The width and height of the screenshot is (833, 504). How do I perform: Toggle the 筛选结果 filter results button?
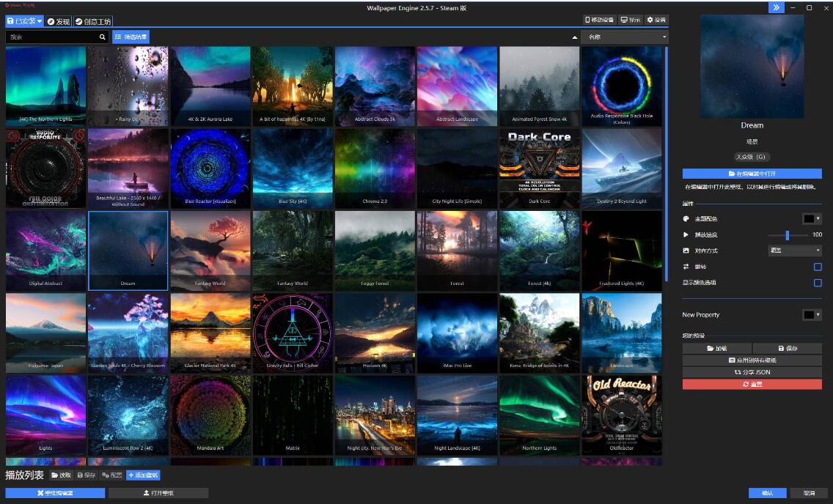(131, 37)
